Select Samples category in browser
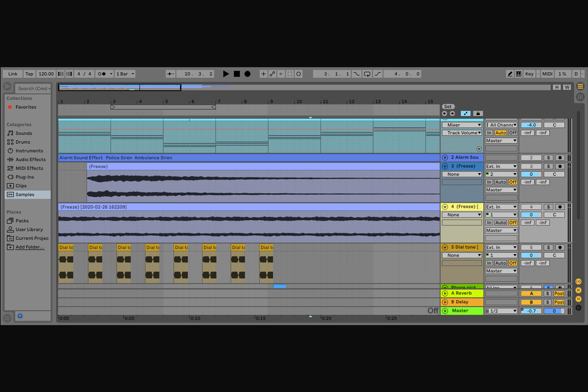The width and height of the screenshot is (588, 392). (x=25, y=194)
